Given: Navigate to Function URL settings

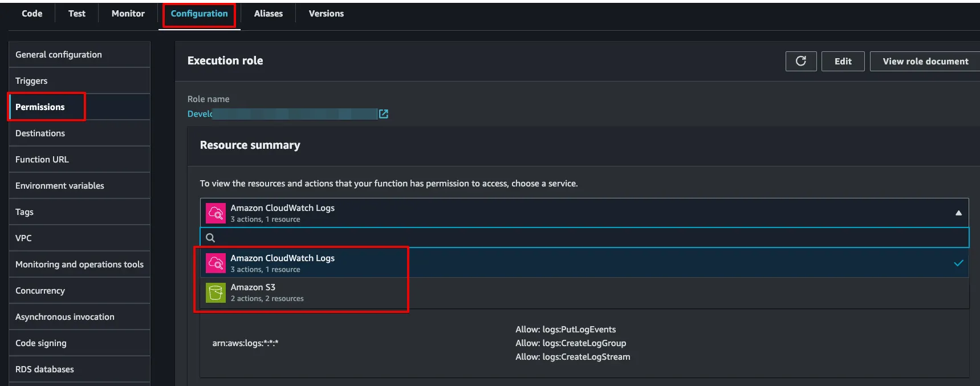Looking at the screenshot, I should click(42, 160).
